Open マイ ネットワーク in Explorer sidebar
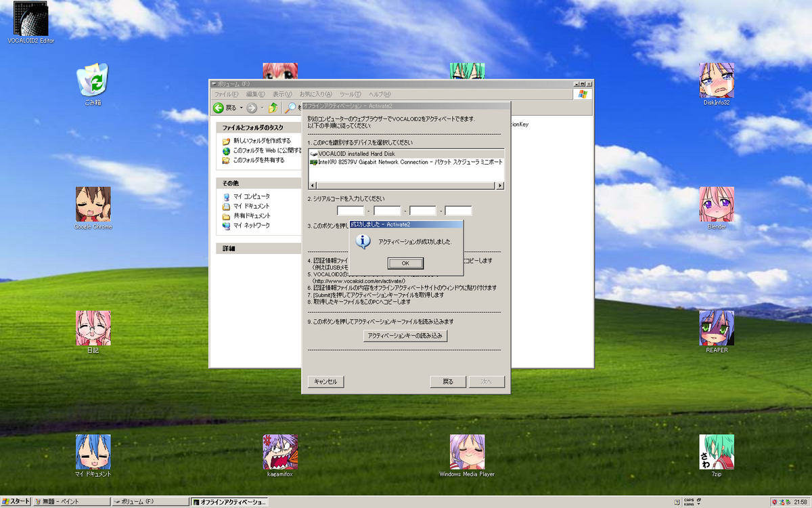The height and width of the screenshot is (508, 812). coord(251,225)
